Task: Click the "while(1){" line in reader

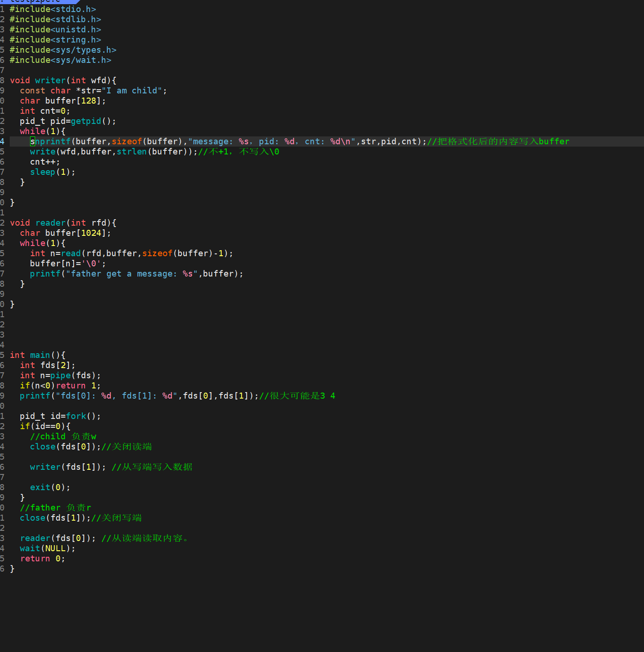Action: 43,243
